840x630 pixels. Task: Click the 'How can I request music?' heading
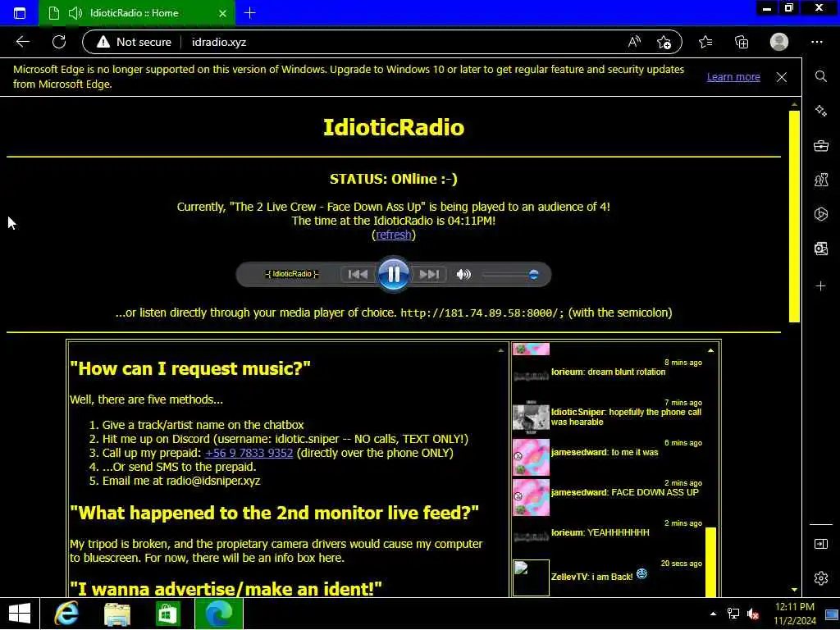tap(190, 368)
